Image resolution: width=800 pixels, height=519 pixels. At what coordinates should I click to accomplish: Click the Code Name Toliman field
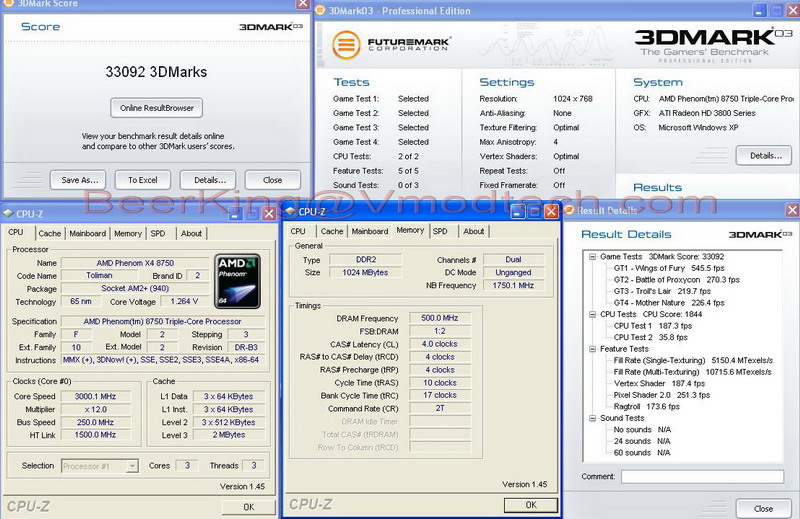tap(99, 276)
